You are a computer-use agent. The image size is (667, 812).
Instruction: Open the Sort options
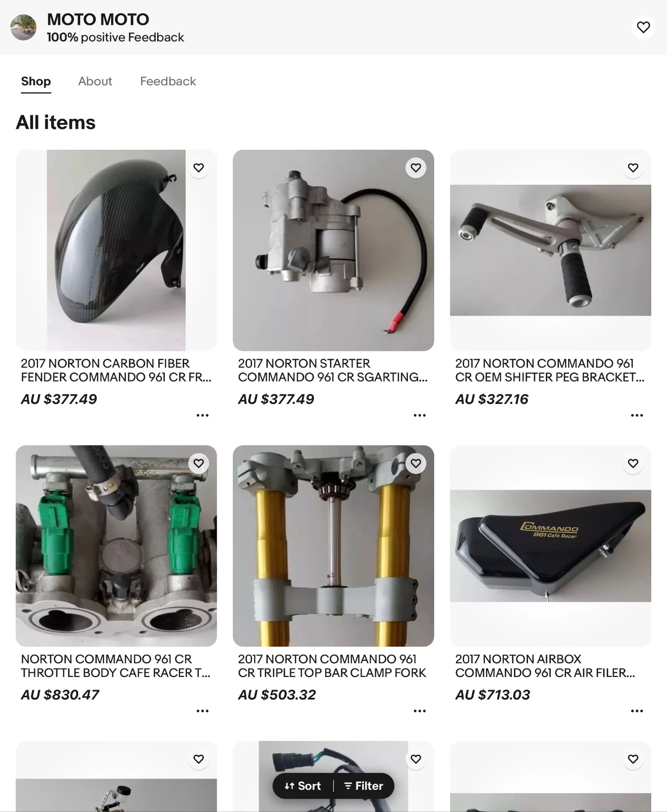(303, 786)
